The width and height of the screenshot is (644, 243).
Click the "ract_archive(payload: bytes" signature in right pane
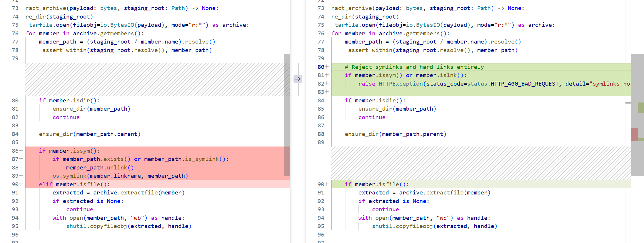[x=428, y=8]
